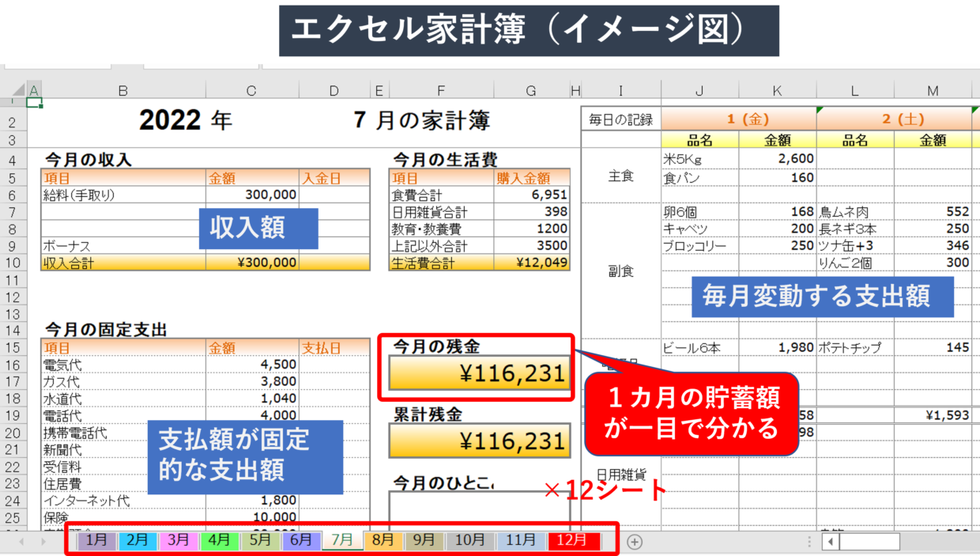
Task: Open the 12月 red sheet tab
Action: click(x=572, y=541)
